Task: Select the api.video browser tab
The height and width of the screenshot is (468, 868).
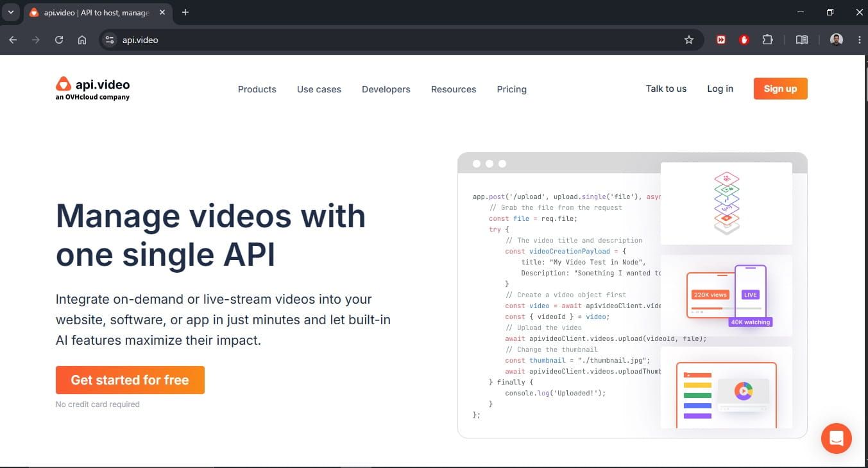Action: pyautogui.click(x=96, y=13)
